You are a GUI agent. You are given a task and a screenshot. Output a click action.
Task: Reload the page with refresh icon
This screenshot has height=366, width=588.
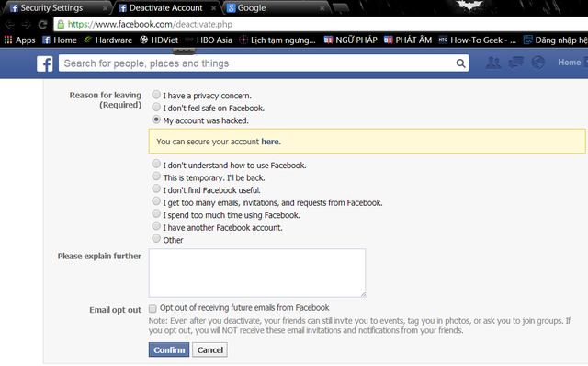point(43,25)
